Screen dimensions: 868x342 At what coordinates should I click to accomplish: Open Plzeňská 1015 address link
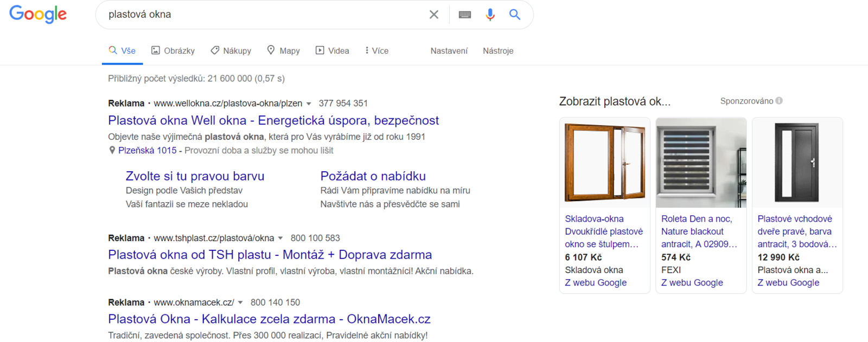coord(148,150)
